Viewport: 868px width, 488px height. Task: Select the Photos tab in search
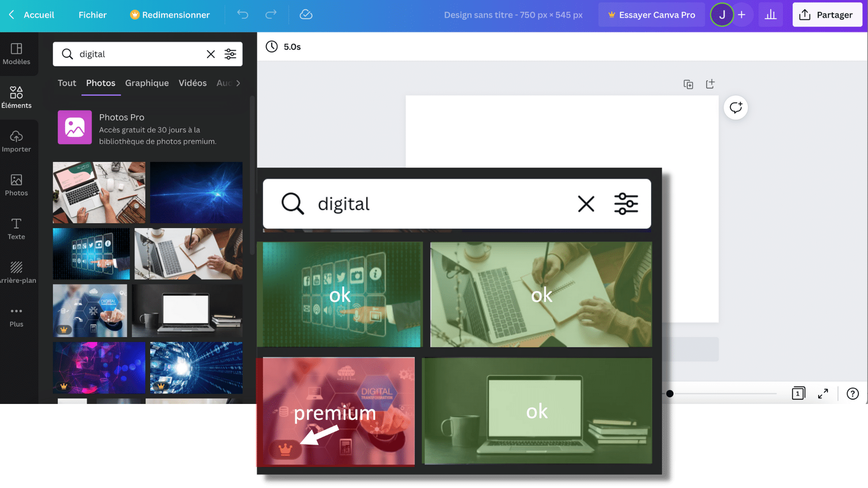[100, 83]
